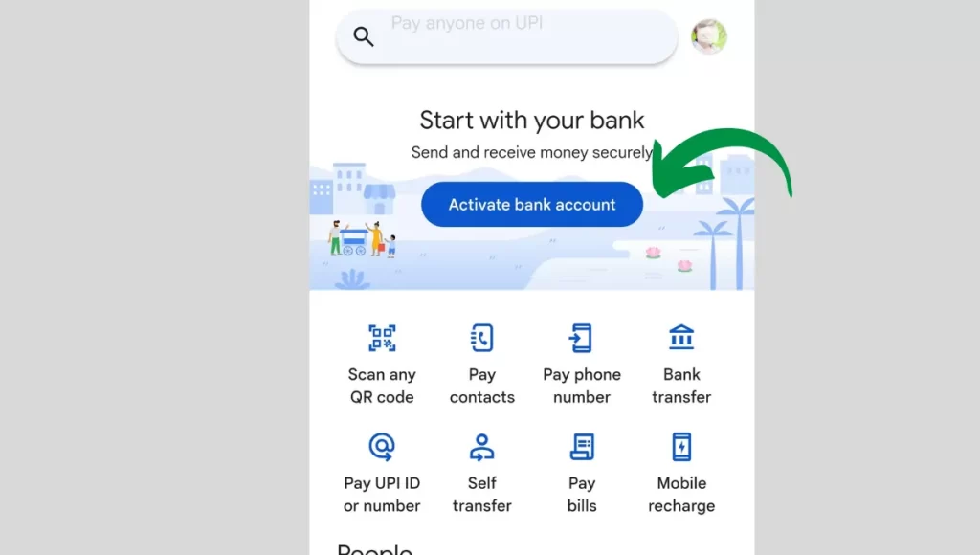This screenshot has height=555, width=980.
Task: Tap the Activate bank account button
Action: click(x=532, y=205)
